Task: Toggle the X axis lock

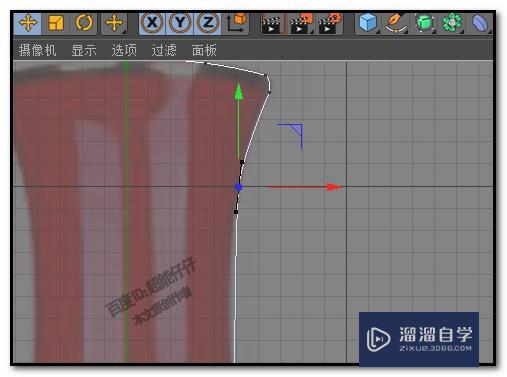Action: click(x=152, y=23)
